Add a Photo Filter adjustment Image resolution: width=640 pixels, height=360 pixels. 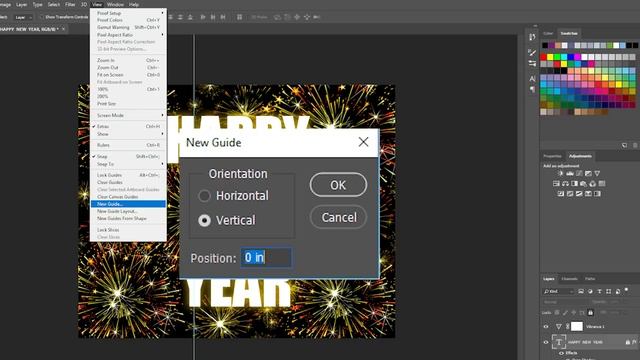click(584, 184)
